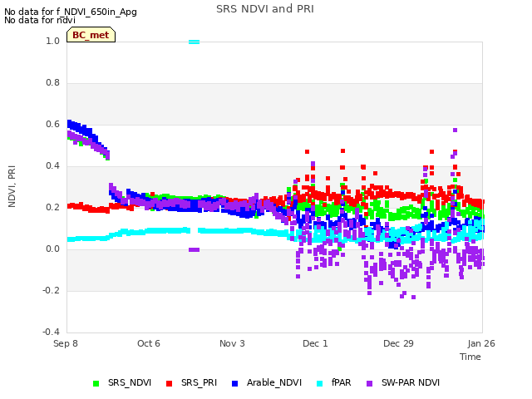Viewport: 532px width, 399px height.
Task: Click the Oct 6 x-axis label
Action: click(x=149, y=343)
